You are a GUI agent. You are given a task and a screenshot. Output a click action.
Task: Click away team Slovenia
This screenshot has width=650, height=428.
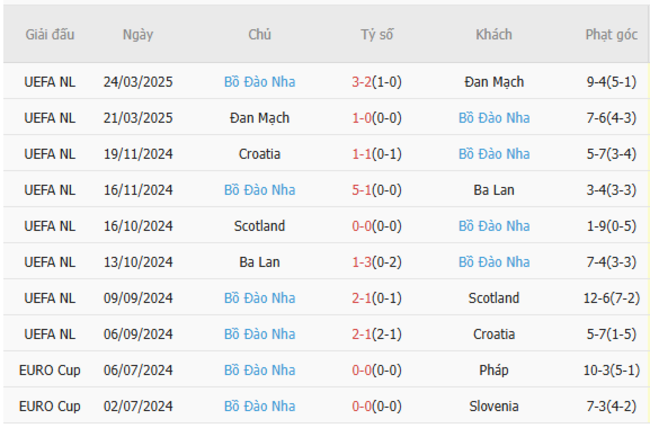(x=494, y=406)
